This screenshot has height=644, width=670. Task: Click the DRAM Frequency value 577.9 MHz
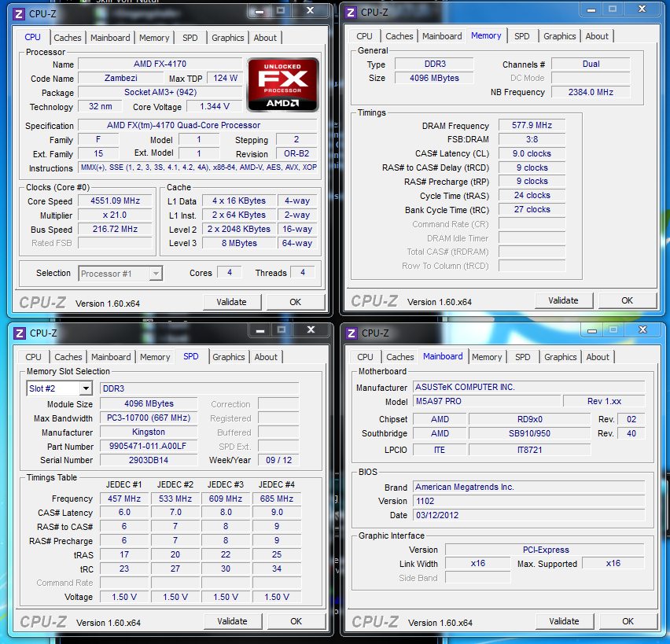point(532,125)
